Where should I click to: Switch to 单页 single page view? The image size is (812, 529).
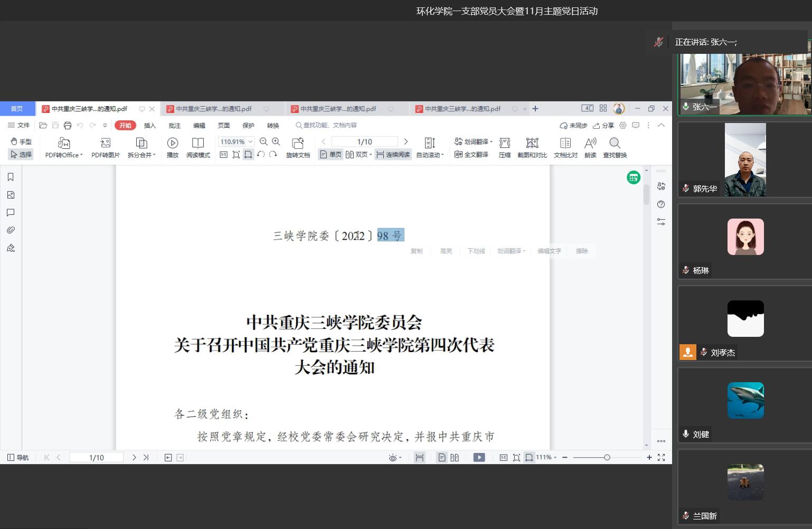tap(331, 155)
